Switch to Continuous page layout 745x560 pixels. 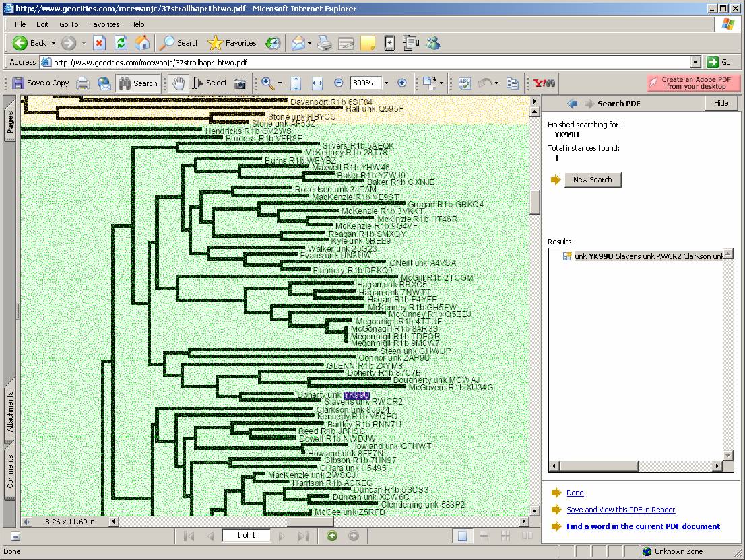tap(484, 536)
